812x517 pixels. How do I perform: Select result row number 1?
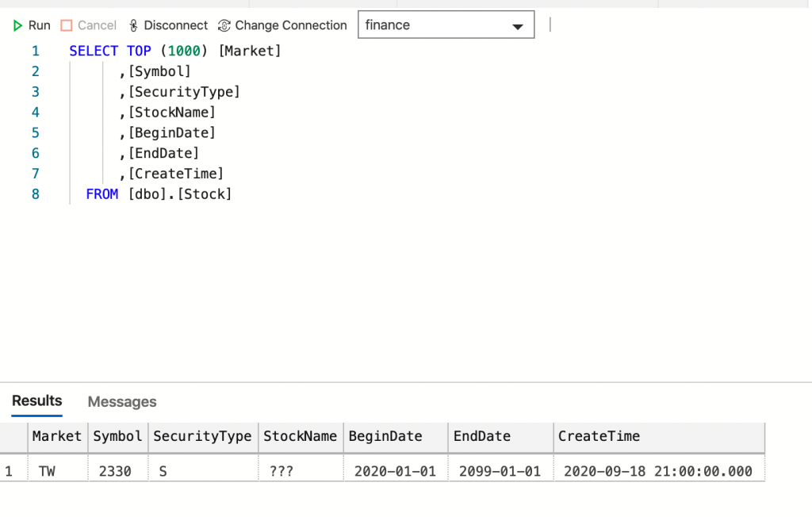(x=9, y=471)
